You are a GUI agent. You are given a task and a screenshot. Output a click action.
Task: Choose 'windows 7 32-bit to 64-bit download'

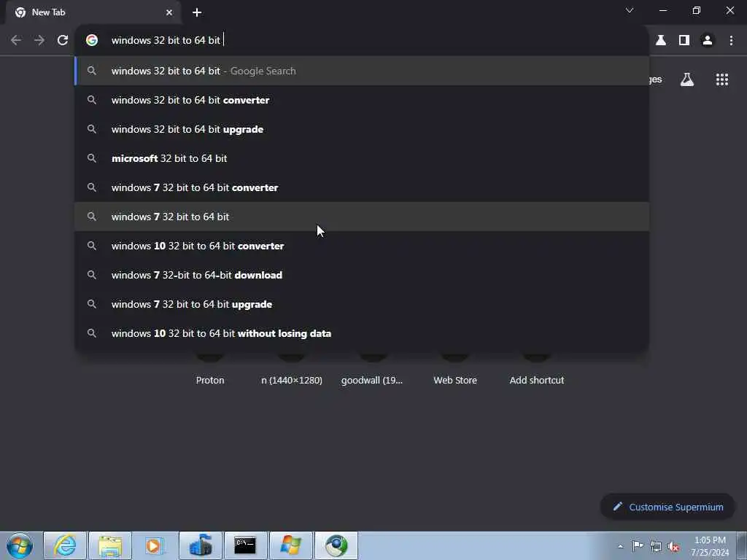tap(362, 275)
